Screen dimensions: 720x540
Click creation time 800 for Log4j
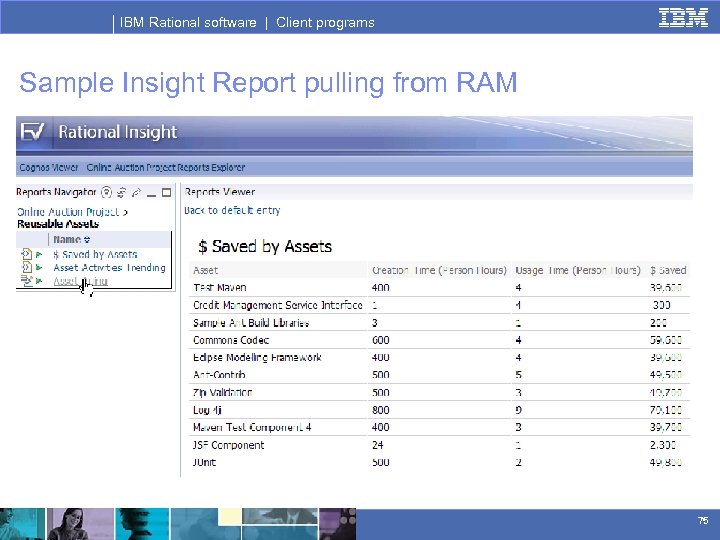[381, 410]
